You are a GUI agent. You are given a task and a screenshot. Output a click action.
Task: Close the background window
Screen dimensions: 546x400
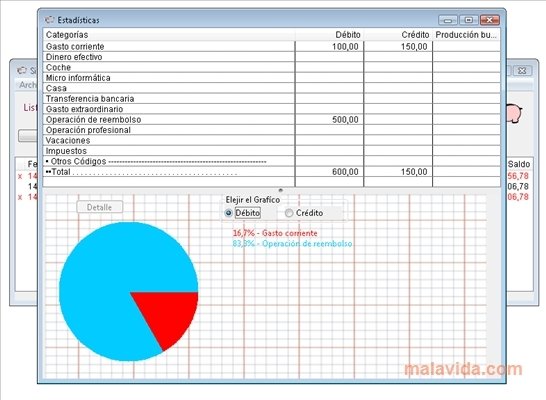522,71
